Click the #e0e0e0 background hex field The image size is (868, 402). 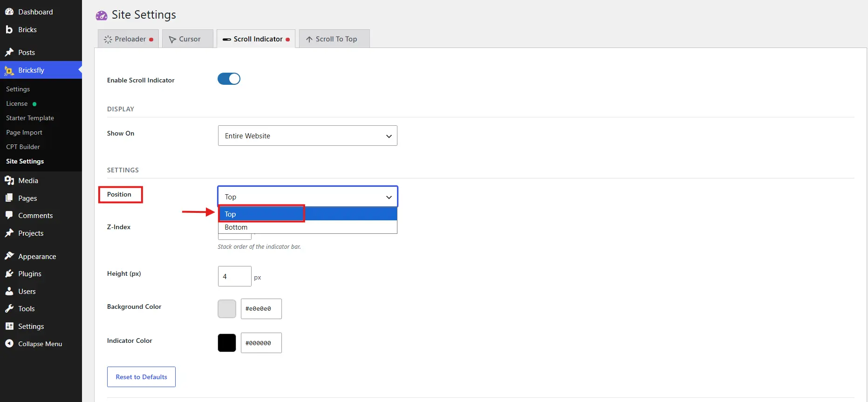click(261, 309)
